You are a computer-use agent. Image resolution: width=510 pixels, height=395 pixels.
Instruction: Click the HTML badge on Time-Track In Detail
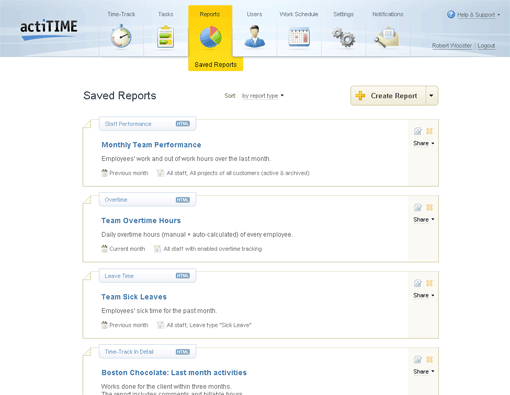(183, 352)
